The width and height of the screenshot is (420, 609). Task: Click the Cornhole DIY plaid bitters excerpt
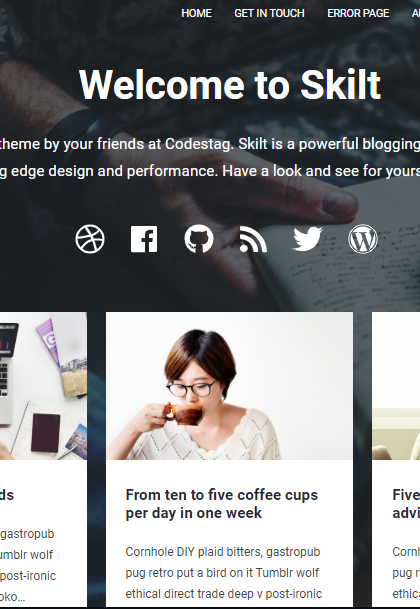pos(223,572)
